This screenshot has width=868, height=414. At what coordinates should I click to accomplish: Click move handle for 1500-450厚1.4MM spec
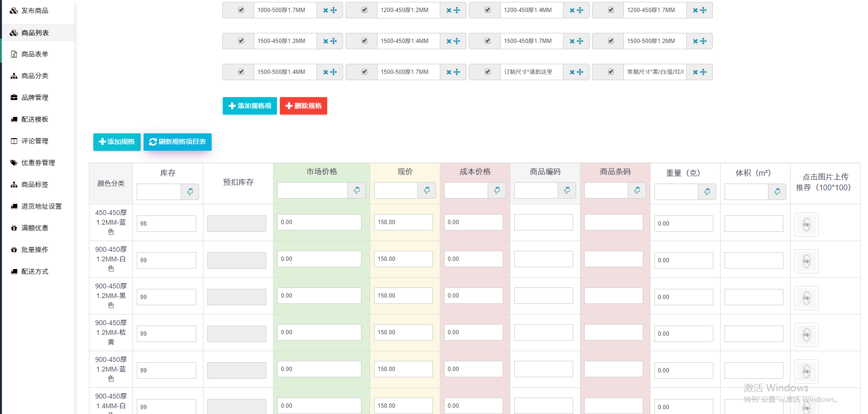(x=457, y=41)
